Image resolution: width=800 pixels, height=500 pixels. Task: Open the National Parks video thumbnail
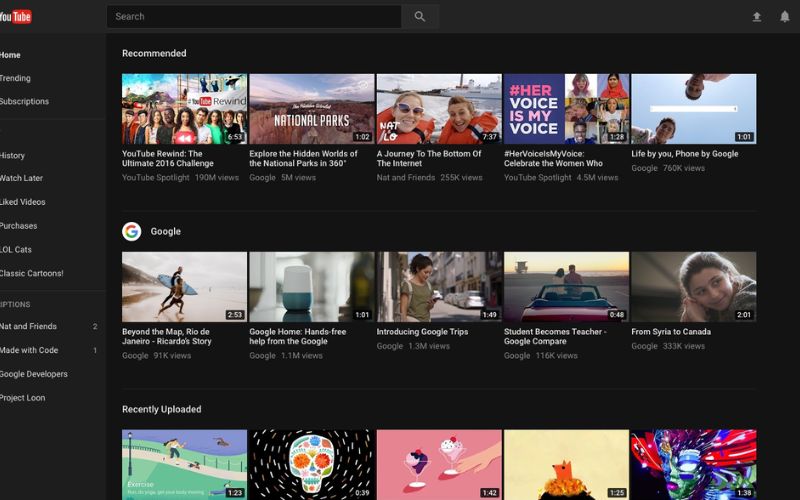point(312,109)
